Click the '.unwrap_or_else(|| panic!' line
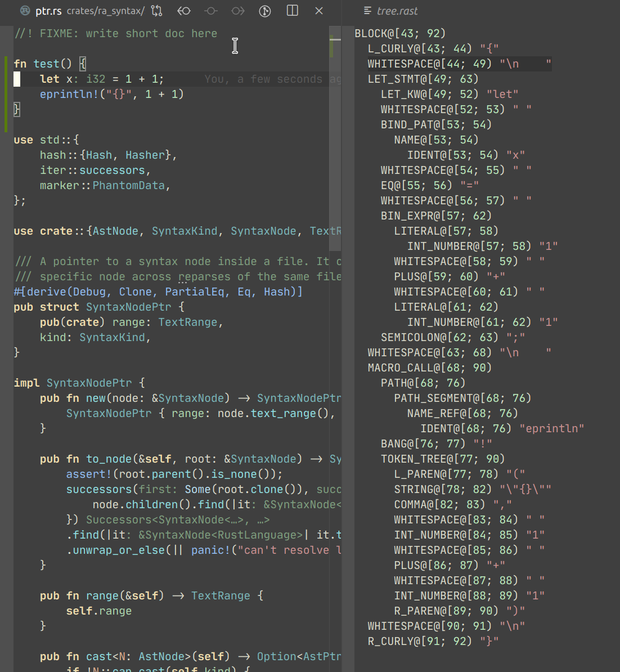Viewport: 620px width, 672px height. [x=204, y=550]
